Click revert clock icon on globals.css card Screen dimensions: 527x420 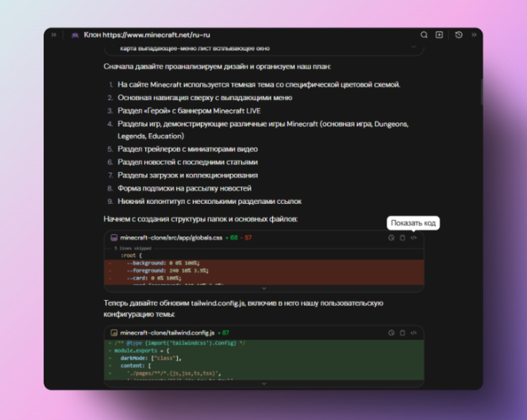tap(391, 237)
